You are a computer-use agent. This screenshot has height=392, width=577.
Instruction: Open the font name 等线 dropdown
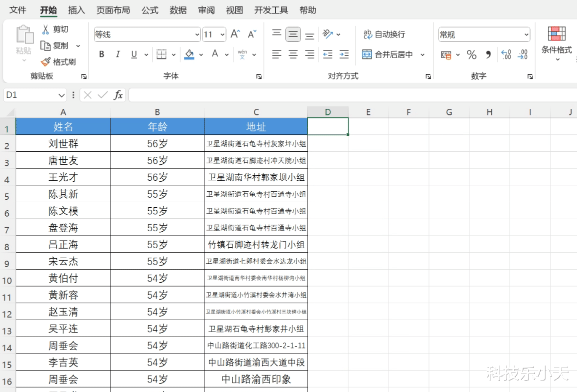pos(197,35)
